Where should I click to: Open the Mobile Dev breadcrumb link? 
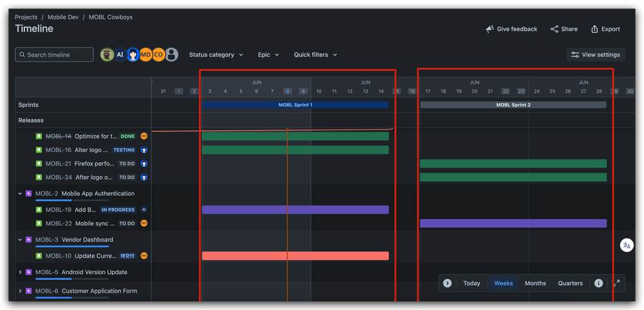coord(63,17)
